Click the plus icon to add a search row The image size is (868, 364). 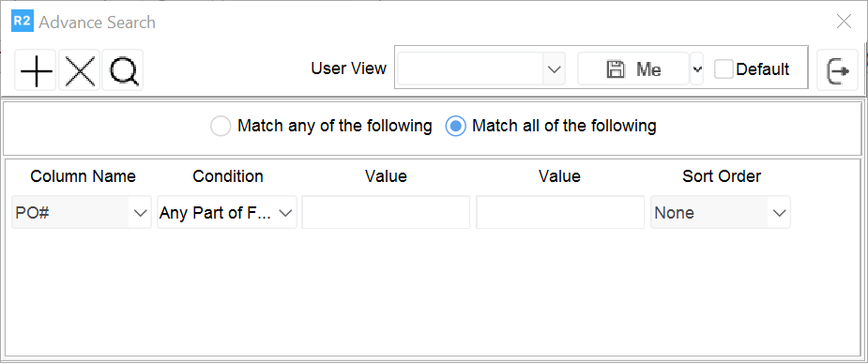pos(36,70)
